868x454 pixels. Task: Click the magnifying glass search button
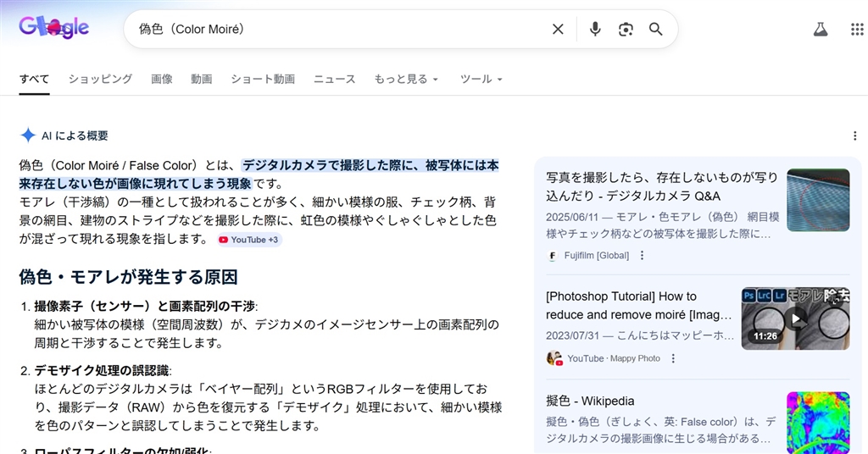click(655, 30)
